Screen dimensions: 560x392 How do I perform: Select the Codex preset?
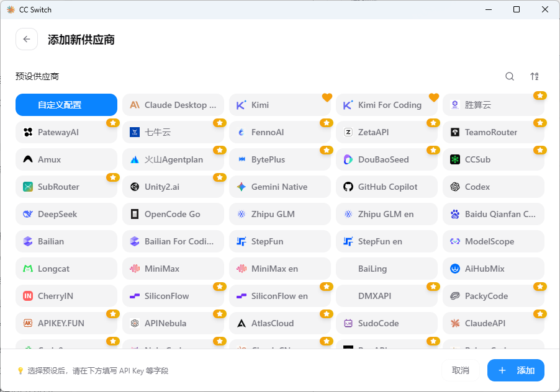pyautogui.click(x=494, y=187)
